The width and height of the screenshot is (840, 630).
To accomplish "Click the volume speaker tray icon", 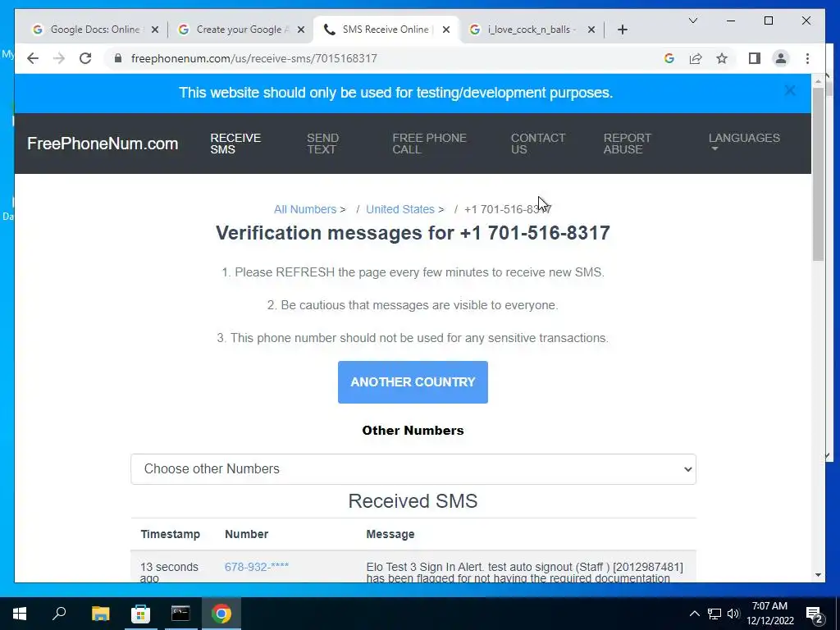I will pyautogui.click(x=733, y=614).
